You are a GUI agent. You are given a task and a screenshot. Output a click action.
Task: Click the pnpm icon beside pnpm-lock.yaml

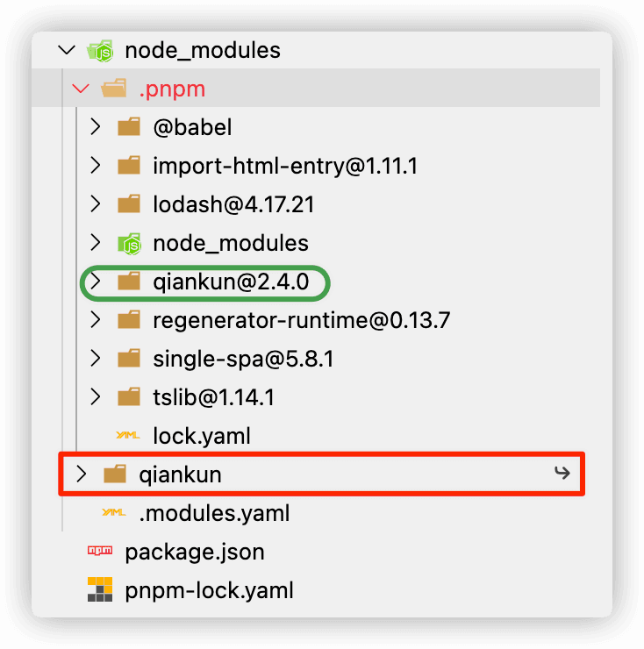(x=101, y=590)
